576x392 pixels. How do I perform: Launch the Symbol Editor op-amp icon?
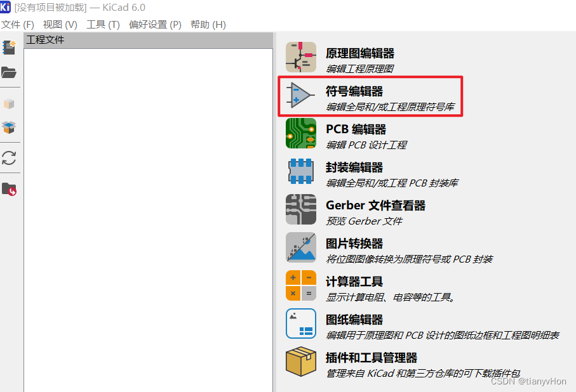point(301,95)
